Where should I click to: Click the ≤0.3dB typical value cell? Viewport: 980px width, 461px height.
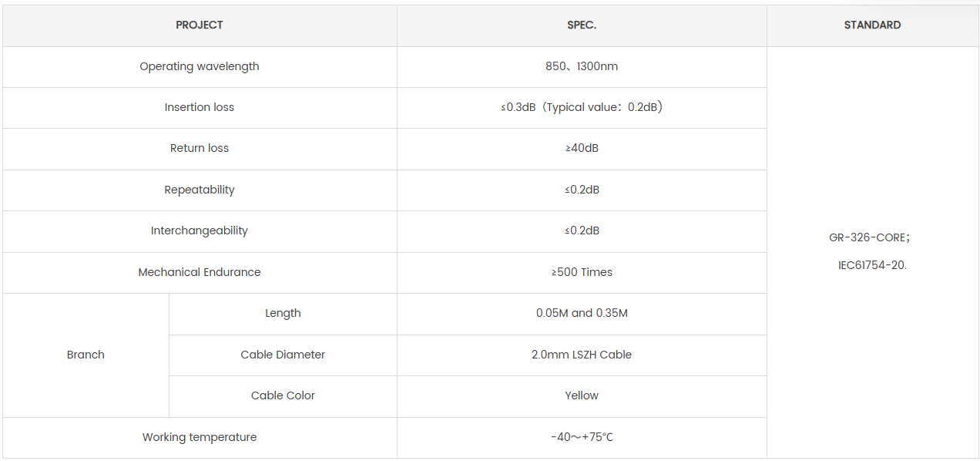pos(582,107)
